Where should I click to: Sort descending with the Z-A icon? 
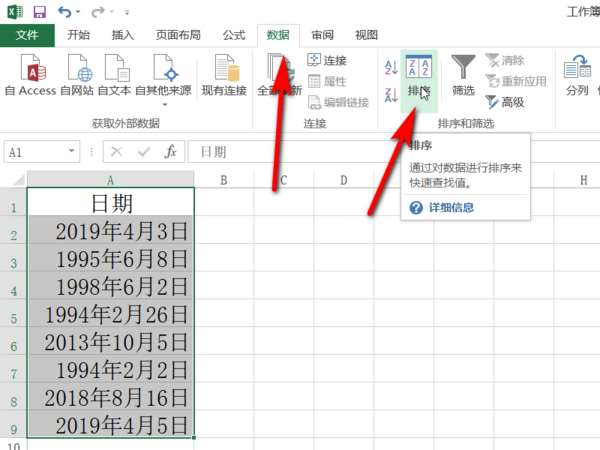click(x=391, y=95)
